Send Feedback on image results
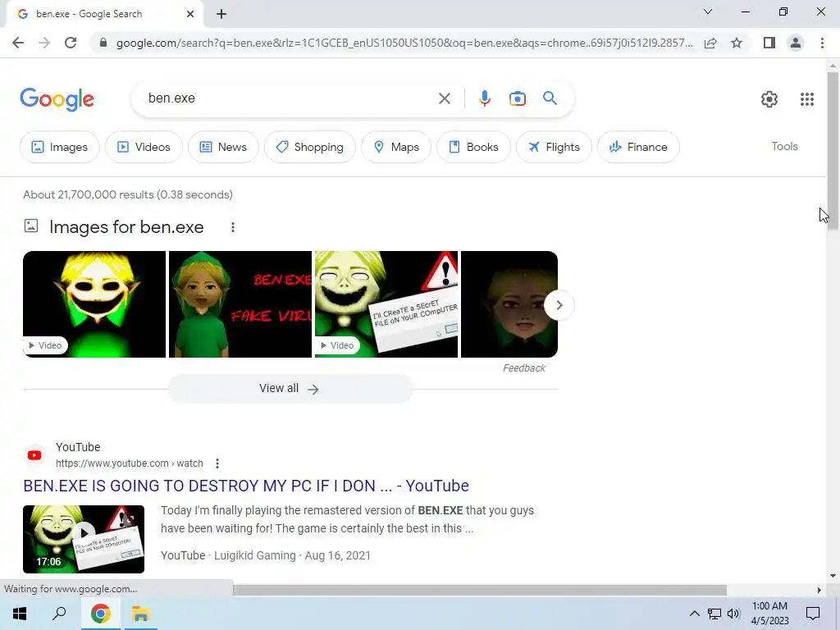 pyautogui.click(x=524, y=368)
